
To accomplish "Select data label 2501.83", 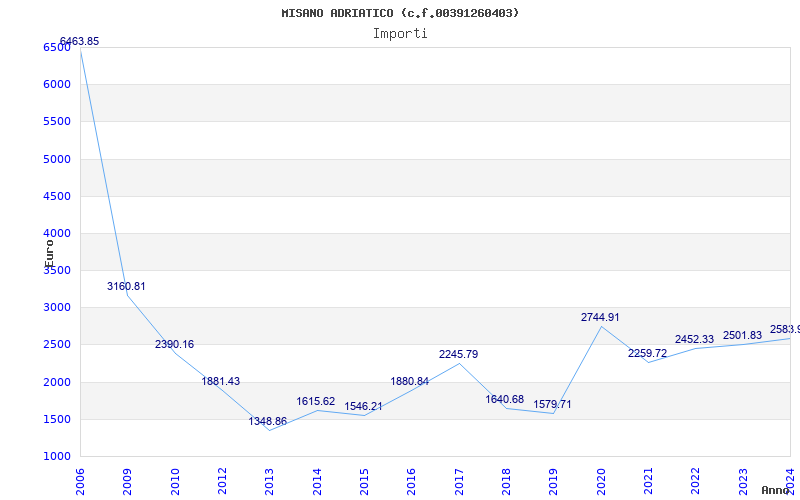I will pos(742,335).
